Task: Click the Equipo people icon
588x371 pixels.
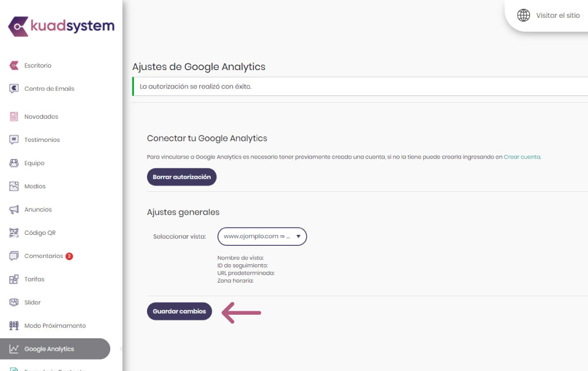Action: tap(14, 163)
